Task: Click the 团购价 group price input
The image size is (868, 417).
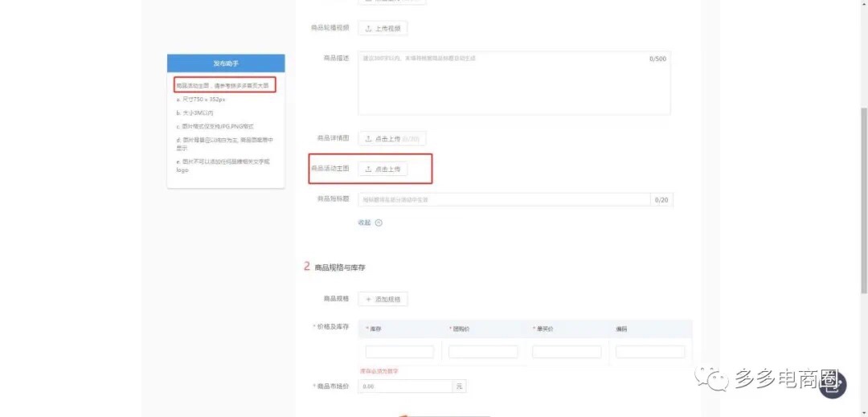Action: pyautogui.click(x=483, y=352)
